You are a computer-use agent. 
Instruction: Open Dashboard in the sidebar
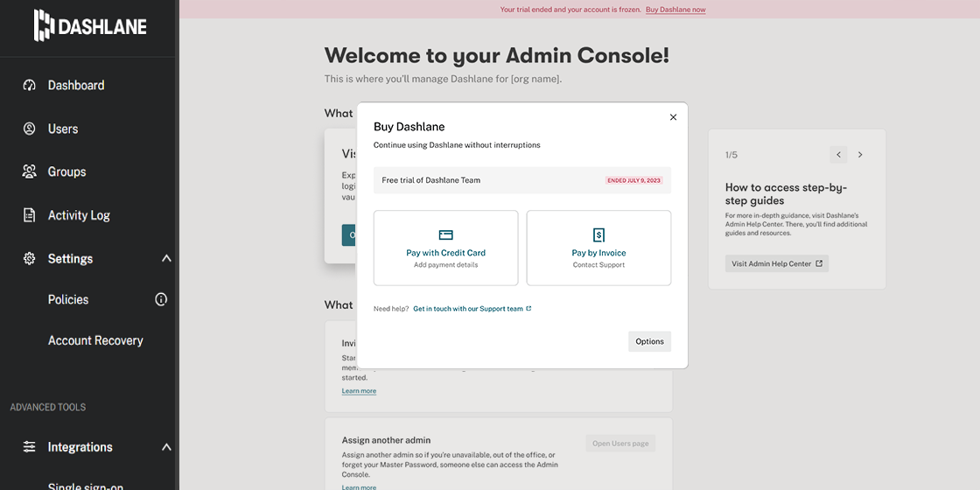[x=76, y=85]
